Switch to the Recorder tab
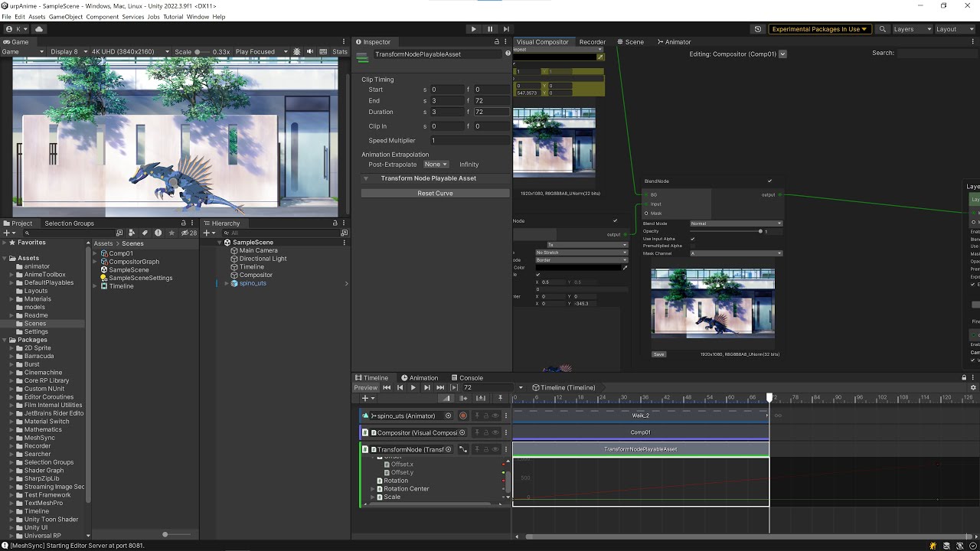 593,42
